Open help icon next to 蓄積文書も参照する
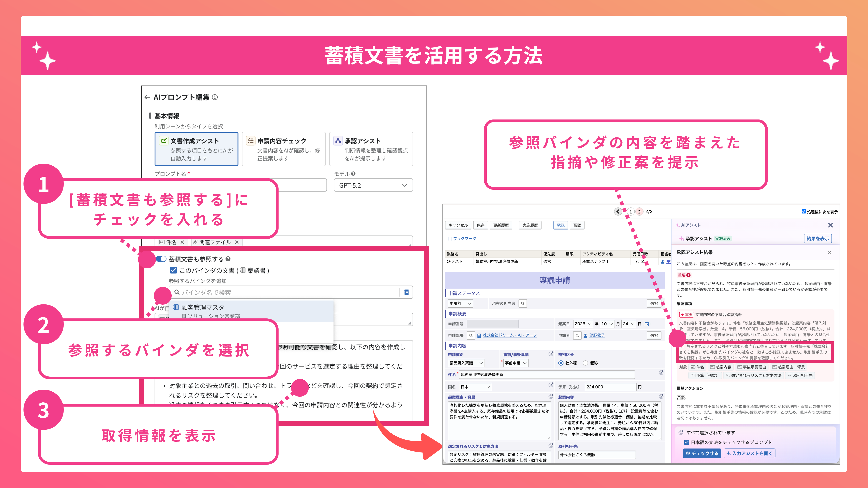868x488 pixels. [228, 259]
